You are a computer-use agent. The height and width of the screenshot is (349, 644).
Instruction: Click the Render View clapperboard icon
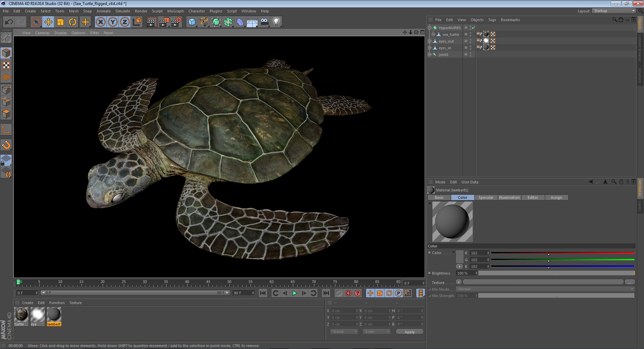pos(152,22)
